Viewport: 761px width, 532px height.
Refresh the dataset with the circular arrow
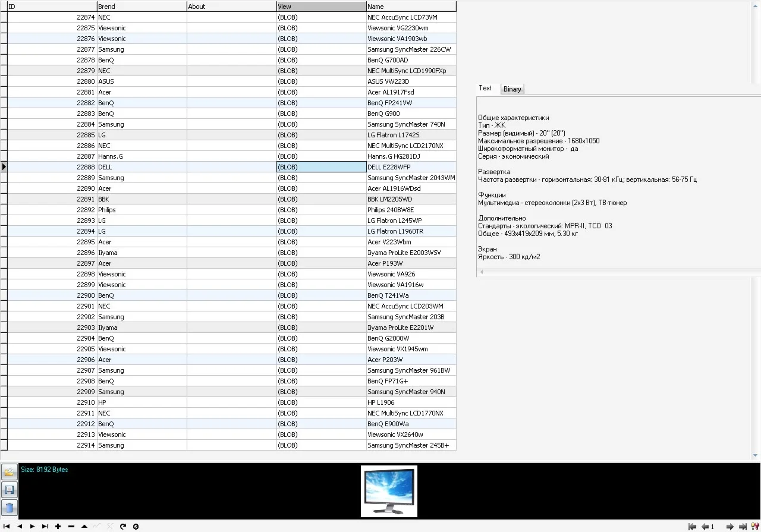(x=123, y=526)
